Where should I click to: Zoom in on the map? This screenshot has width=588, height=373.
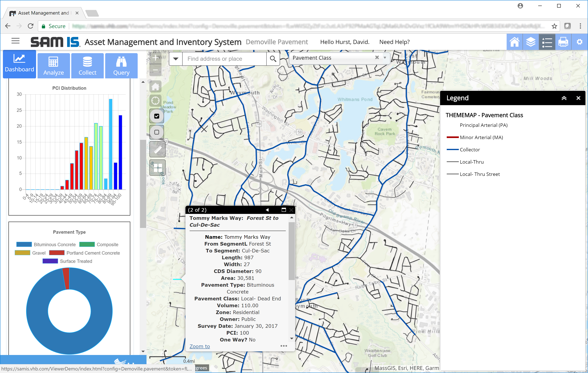(x=156, y=58)
